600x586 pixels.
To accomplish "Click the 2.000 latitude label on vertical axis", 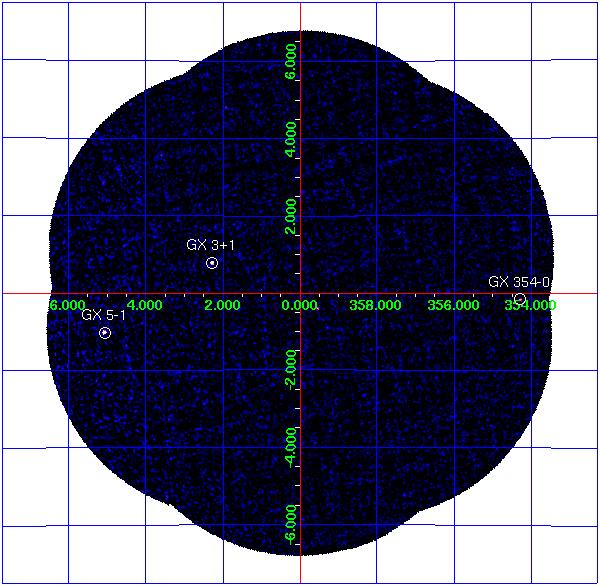I will tap(291, 216).
